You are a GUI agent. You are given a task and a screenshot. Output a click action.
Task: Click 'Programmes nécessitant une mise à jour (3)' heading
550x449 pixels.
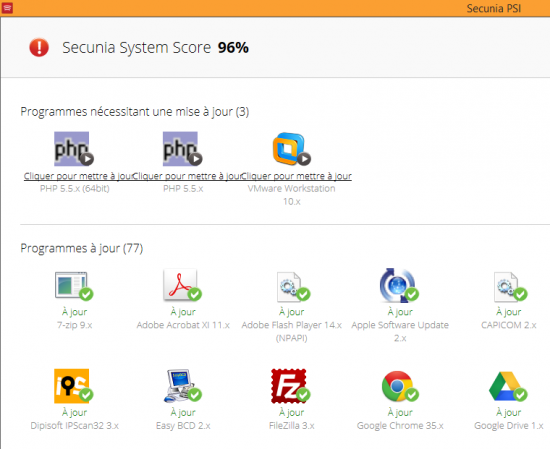135,112
